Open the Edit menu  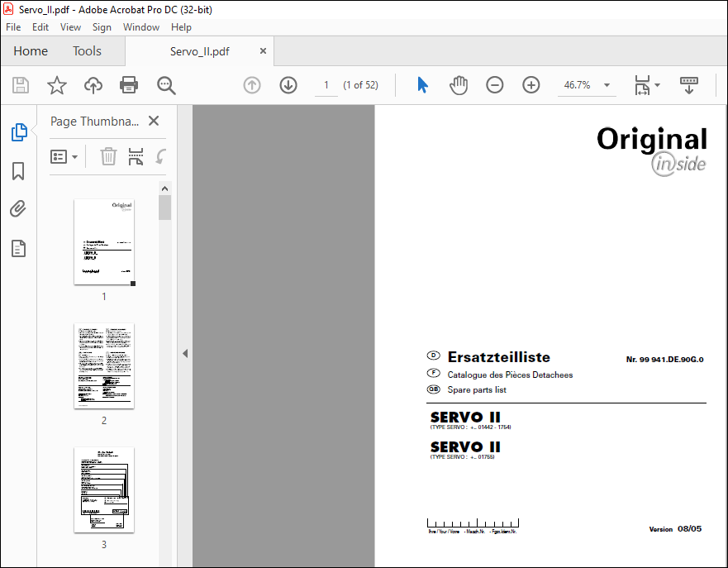(x=40, y=27)
